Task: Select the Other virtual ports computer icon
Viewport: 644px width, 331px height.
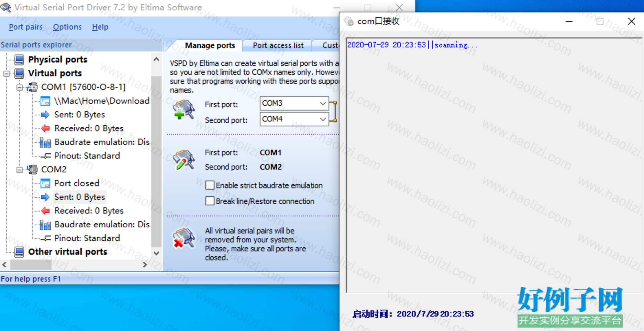Action: (20, 252)
